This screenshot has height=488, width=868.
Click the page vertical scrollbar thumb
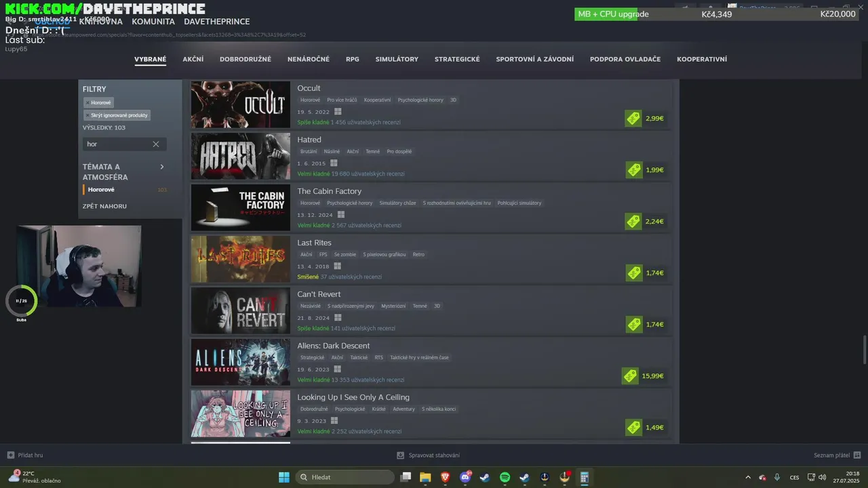pyautogui.click(x=864, y=349)
